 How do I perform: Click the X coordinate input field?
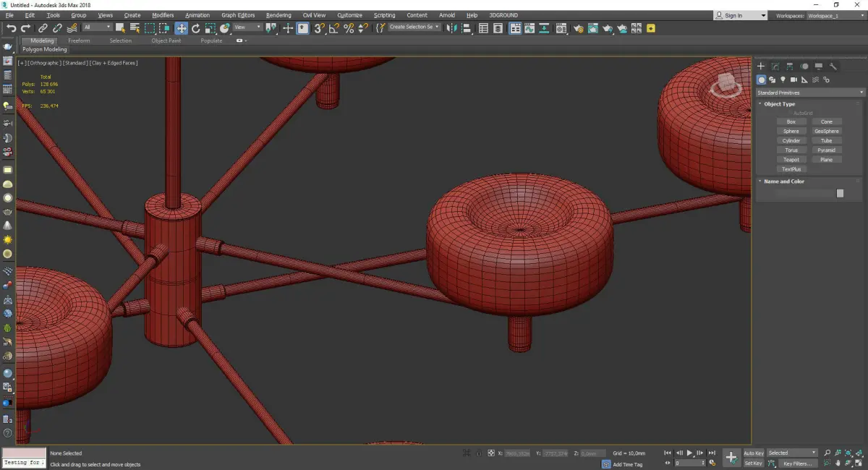[x=516, y=453]
